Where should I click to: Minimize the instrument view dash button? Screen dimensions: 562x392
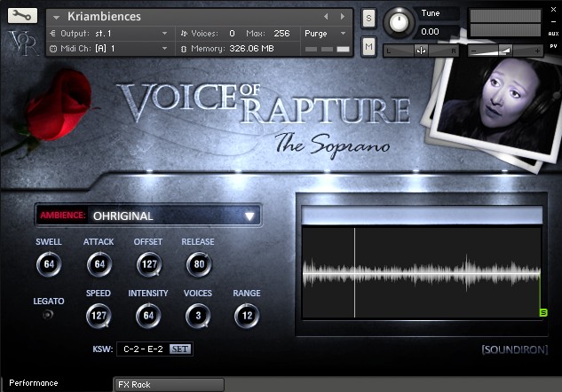coord(553,22)
